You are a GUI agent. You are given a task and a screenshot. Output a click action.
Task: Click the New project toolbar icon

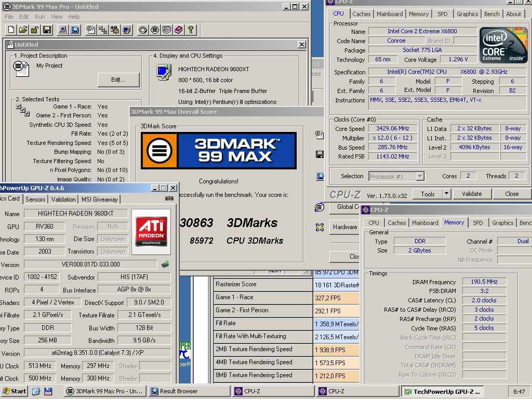11,30
